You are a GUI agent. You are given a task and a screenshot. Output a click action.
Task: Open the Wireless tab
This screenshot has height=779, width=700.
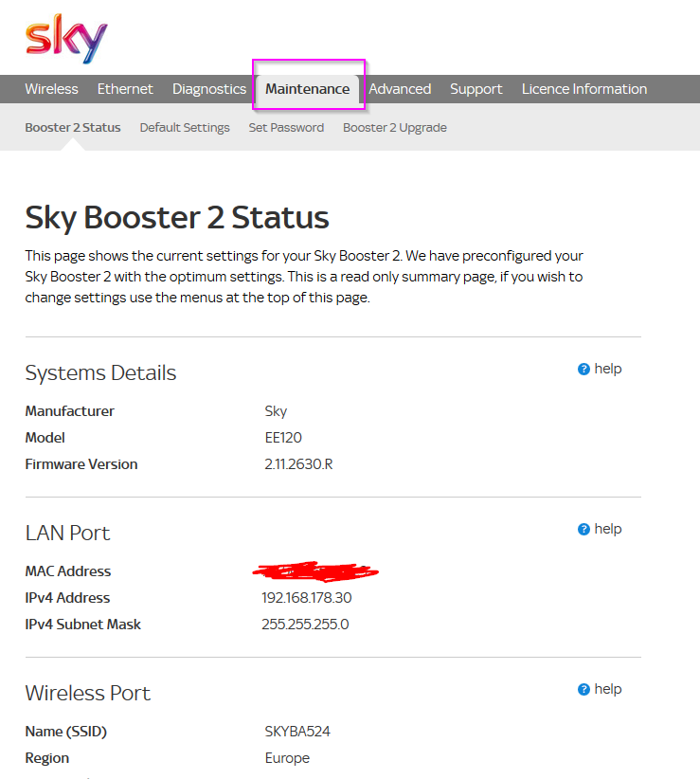[52, 89]
